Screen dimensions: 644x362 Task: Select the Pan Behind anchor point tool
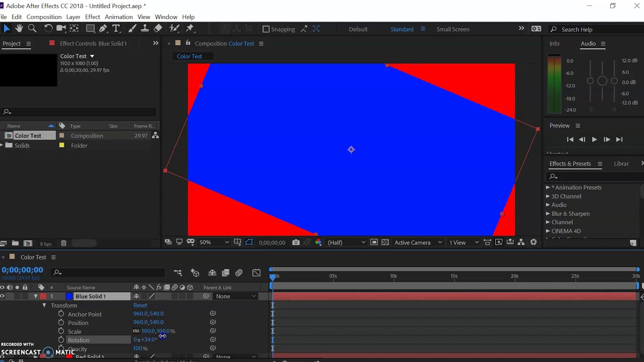[74, 29]
